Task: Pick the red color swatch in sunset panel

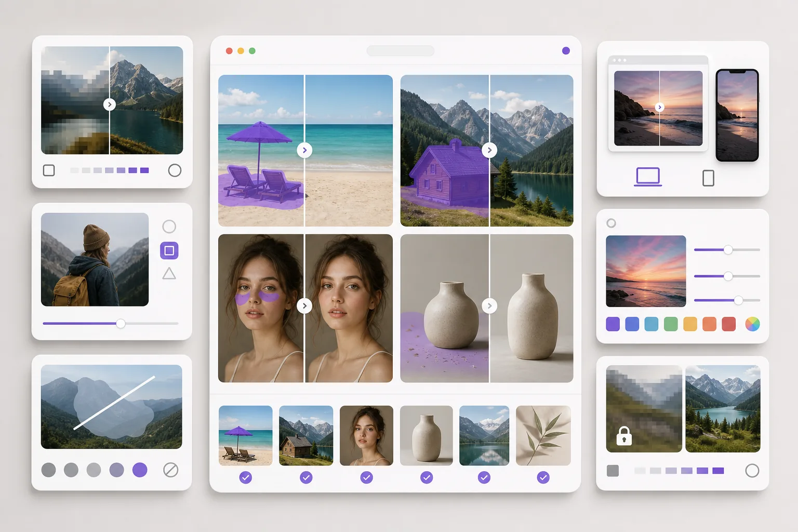Action: (x=729, y=324)
